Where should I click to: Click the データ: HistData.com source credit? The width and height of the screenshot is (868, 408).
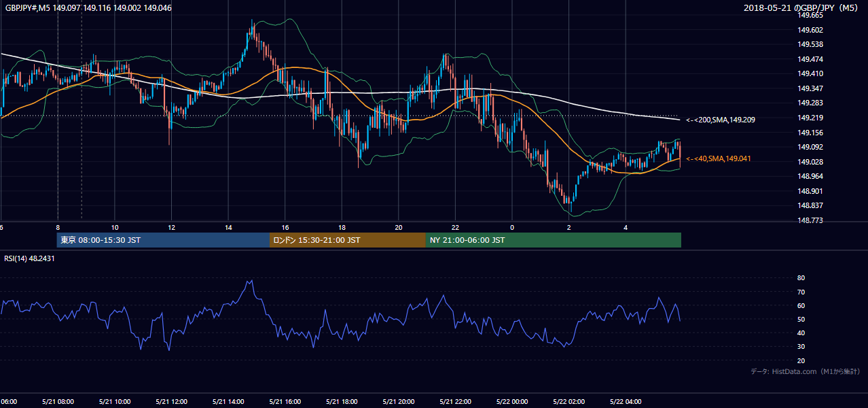806,372
